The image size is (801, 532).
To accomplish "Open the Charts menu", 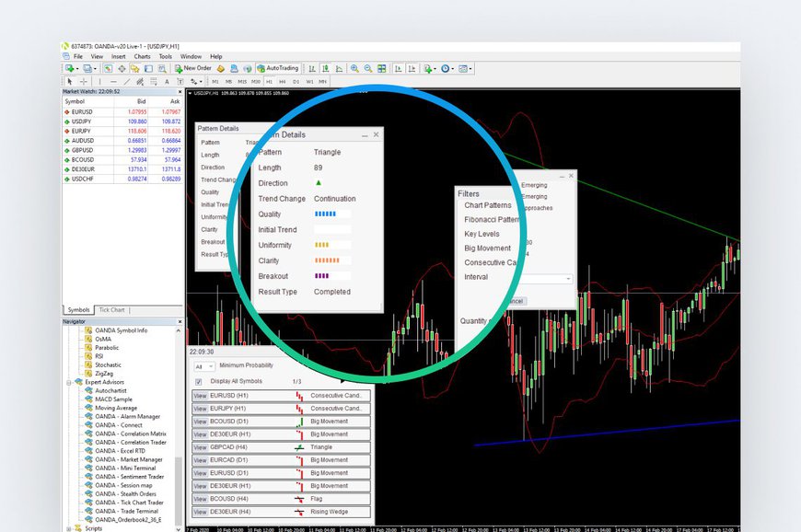I will click(142, 56).
